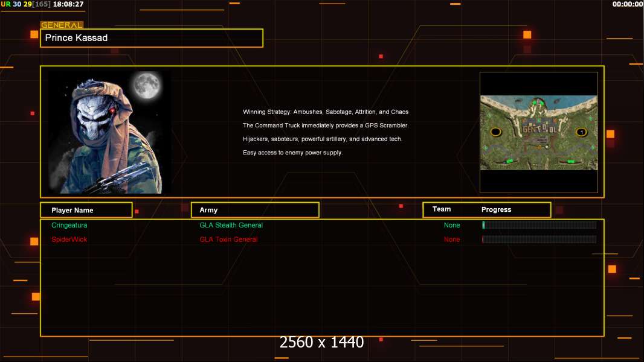Select player Cringeatura
Viewport: 644px width, 362px height.
(x=69, y=225)
